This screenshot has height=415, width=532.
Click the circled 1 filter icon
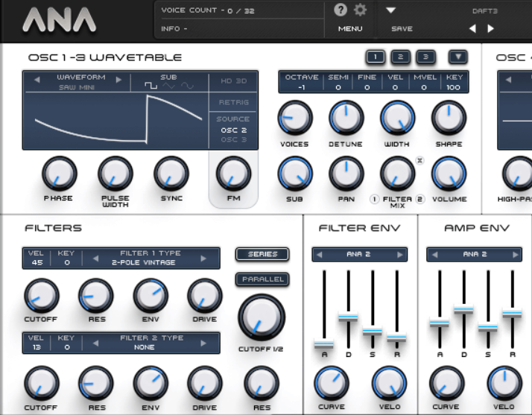click(374, 199)
